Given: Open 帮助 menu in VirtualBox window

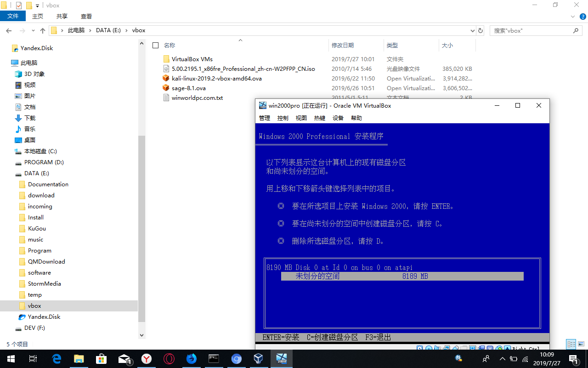Looking at the screenshot, I should pyautogui.click(x=356, y=118).
